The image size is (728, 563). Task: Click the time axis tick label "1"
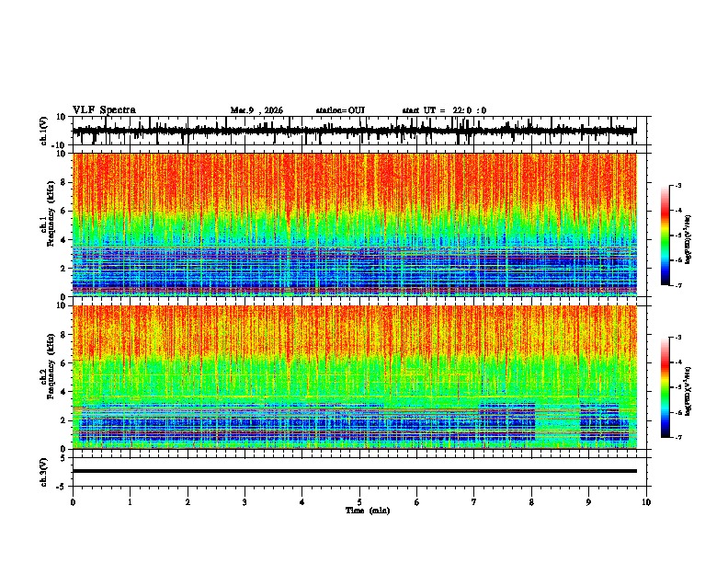click(x=130, y=502)
